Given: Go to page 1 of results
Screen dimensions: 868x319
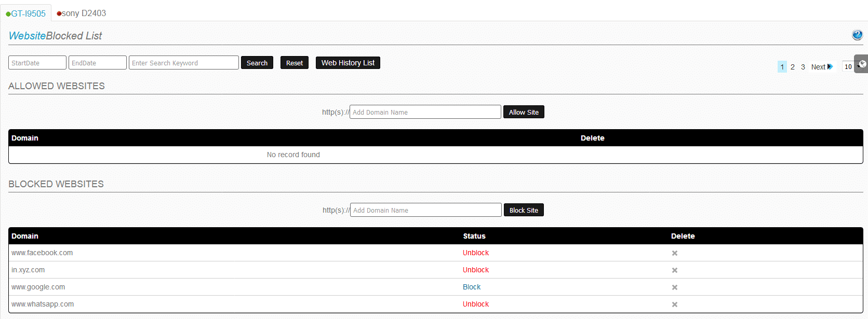Looking at the screenshot, I should click(x=782, y=66).
